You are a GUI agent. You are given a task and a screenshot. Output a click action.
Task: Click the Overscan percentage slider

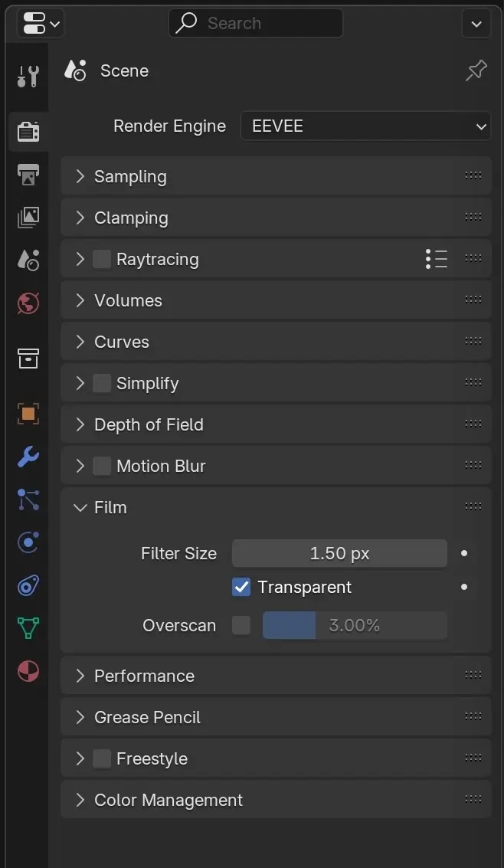pos(355,626)
